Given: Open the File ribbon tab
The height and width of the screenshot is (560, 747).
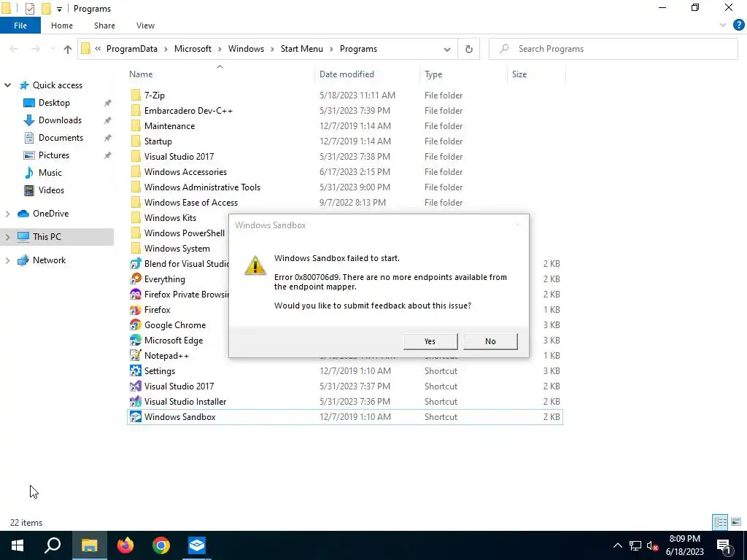Looking at the screenshot, I should (20, 26).
